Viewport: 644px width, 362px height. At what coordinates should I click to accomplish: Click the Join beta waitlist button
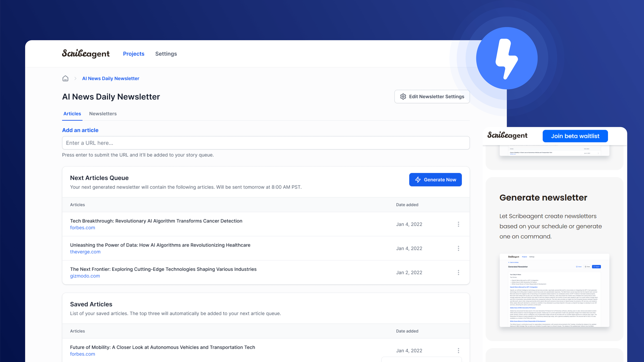(575, 136)
